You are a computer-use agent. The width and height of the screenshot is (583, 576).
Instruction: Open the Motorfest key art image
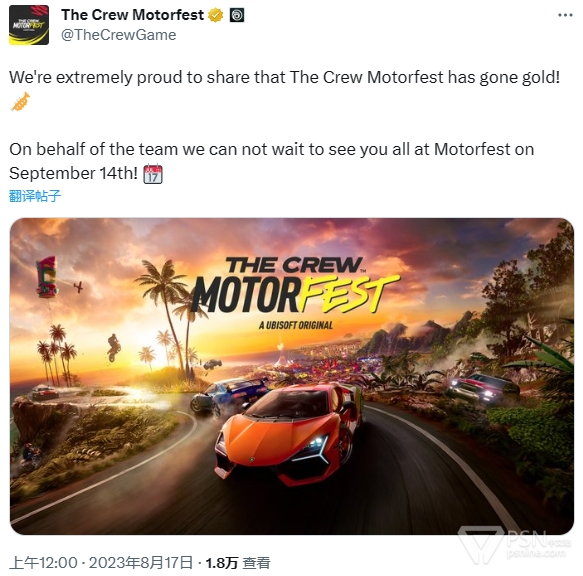pos(292,376)
